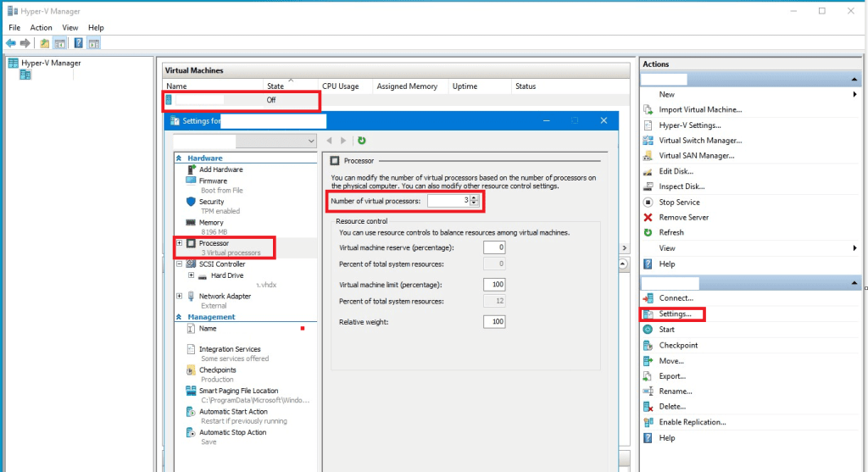Screen dimensions: 868x472
Task: Click the Virtual machine reserve percentage field
Action: click(493, 247)
